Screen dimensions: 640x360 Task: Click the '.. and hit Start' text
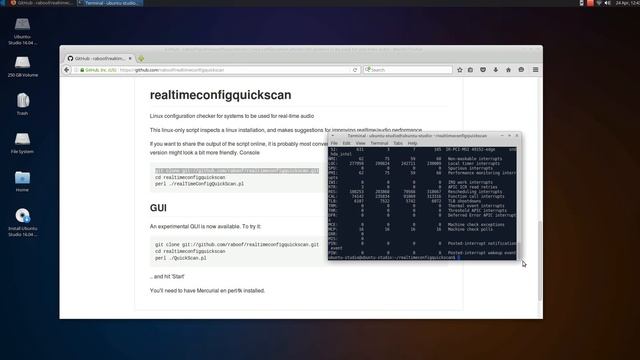click(x=167, y=276)
